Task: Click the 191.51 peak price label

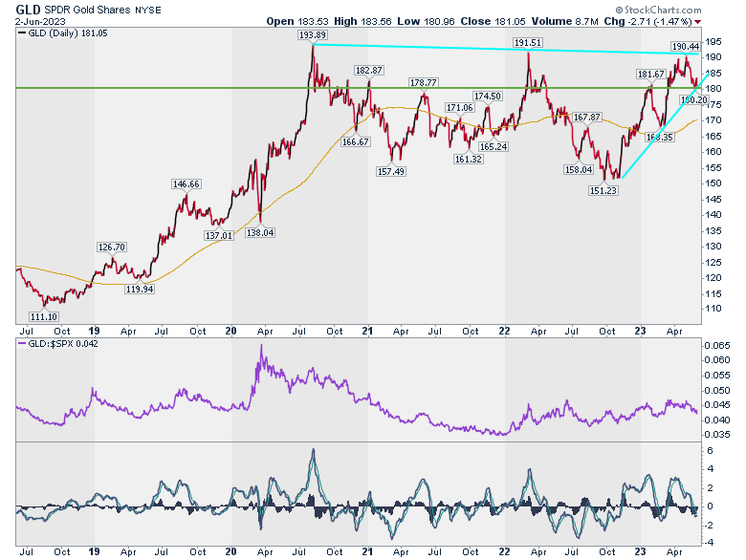Action: coord(528,43)
